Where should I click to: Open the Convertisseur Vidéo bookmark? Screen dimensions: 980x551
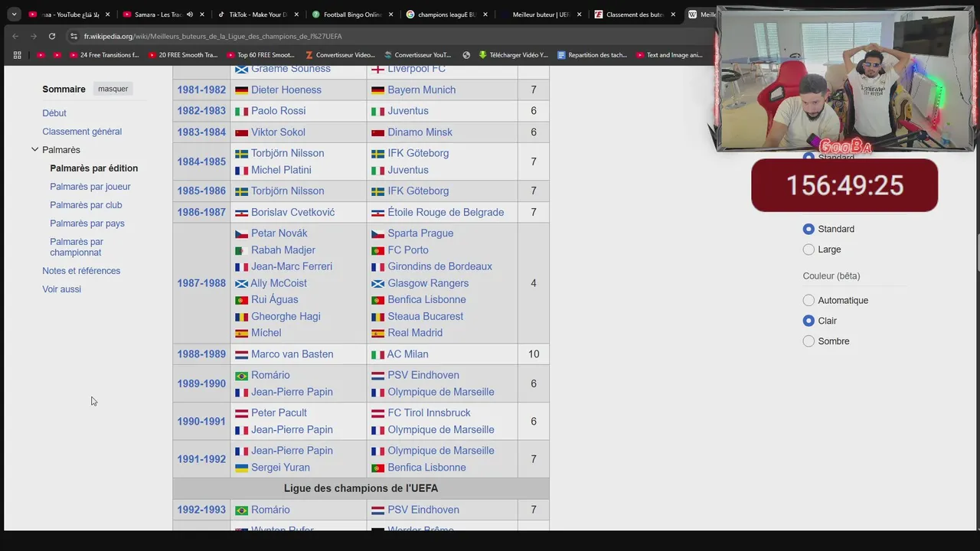340,55
